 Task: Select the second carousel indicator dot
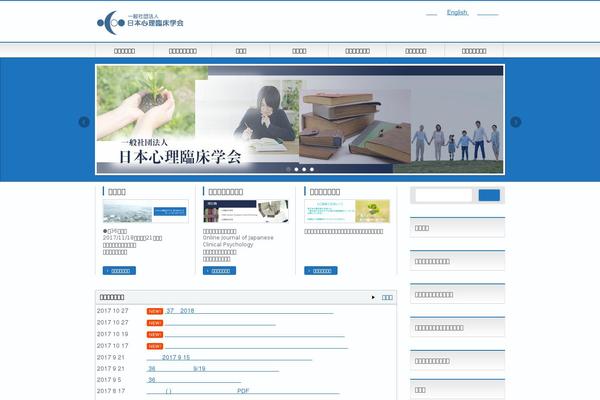click(x=296, y=169)
